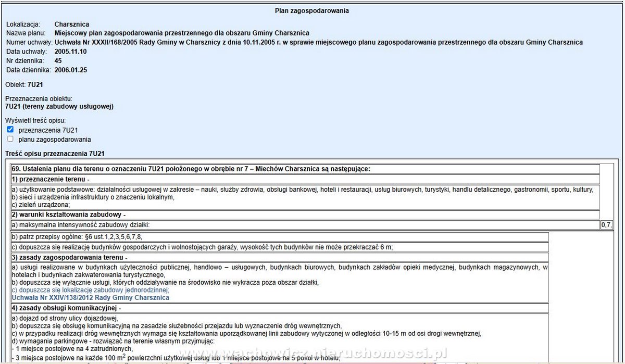The width and height of the screenshot is (625, 364).
Task: Click the 'Lokalizacja:' label
Action: tap(22, 24)
